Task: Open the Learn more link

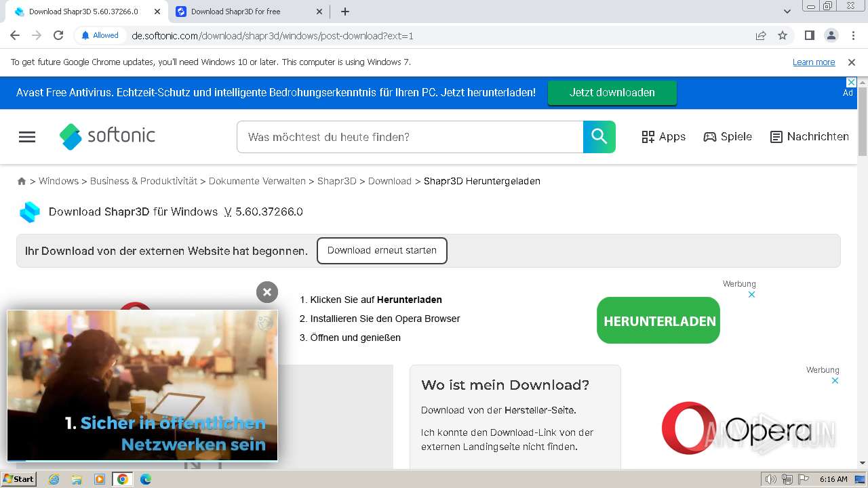Action: 814,62
